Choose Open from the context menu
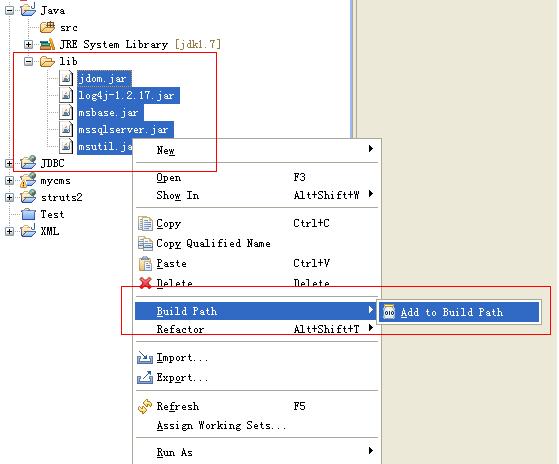This screenshot has width=559, height=464. tap(256, 177)
